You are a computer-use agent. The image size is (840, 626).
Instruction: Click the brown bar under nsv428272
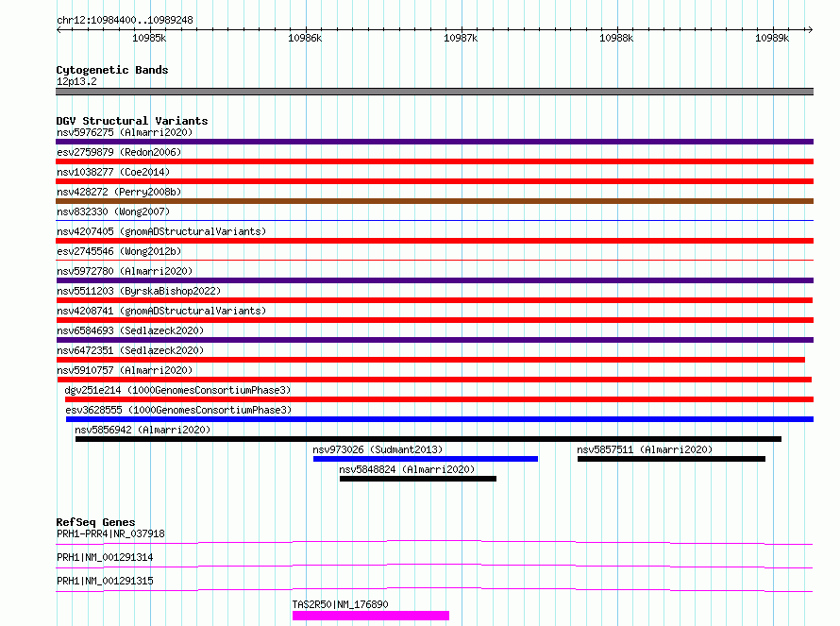coord(434,201)
